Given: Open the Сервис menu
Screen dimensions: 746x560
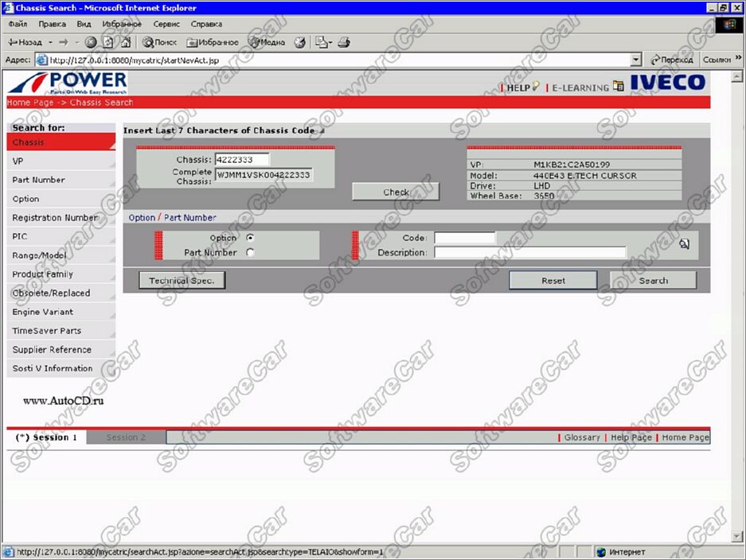Looking at the screenshot, I should (166, 24).
